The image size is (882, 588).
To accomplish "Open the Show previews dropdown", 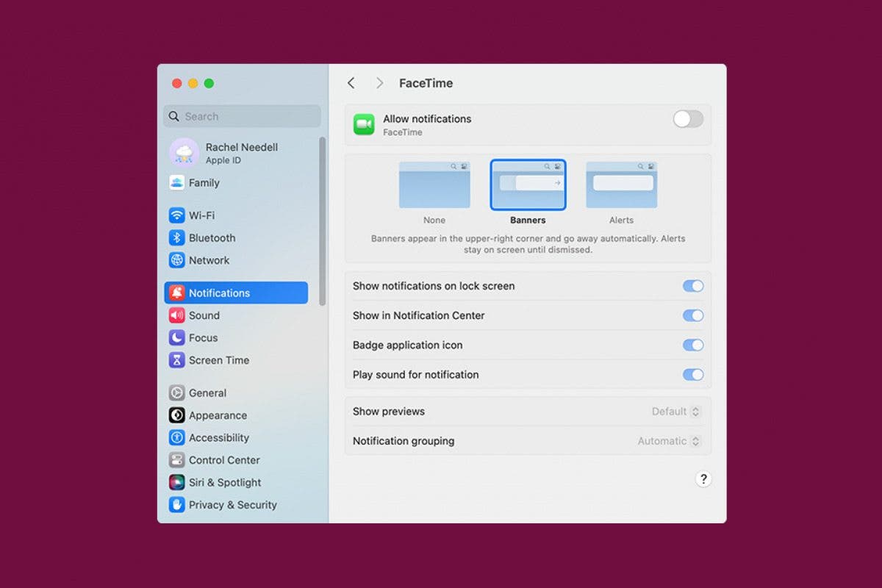I will [676, 412].
